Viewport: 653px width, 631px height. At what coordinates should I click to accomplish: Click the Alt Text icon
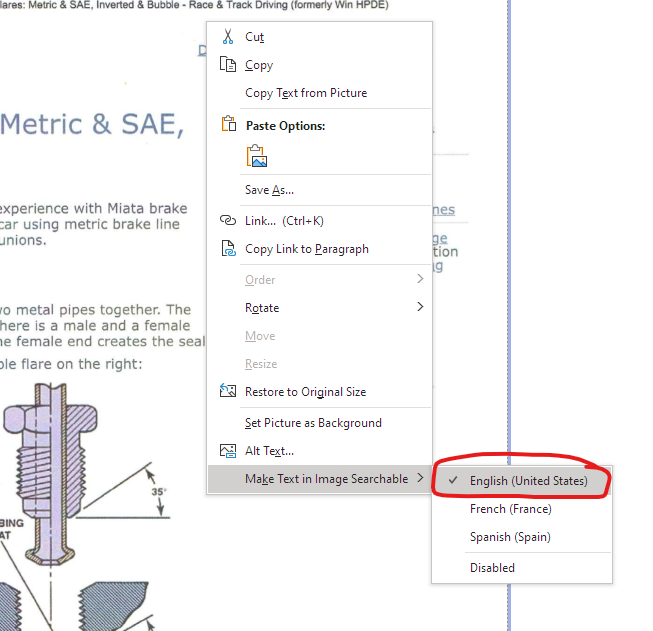pos(226,451)
